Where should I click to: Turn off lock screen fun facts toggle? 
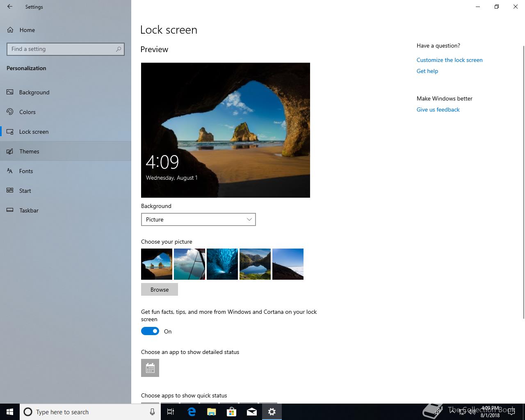pyautogui.click(x=150, y=331)
